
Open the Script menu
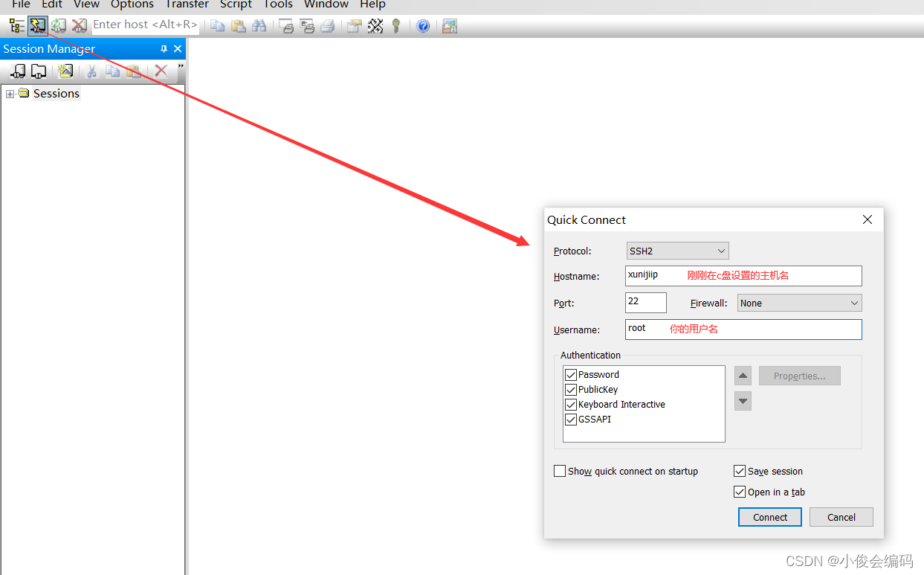[x=236, y=4]
